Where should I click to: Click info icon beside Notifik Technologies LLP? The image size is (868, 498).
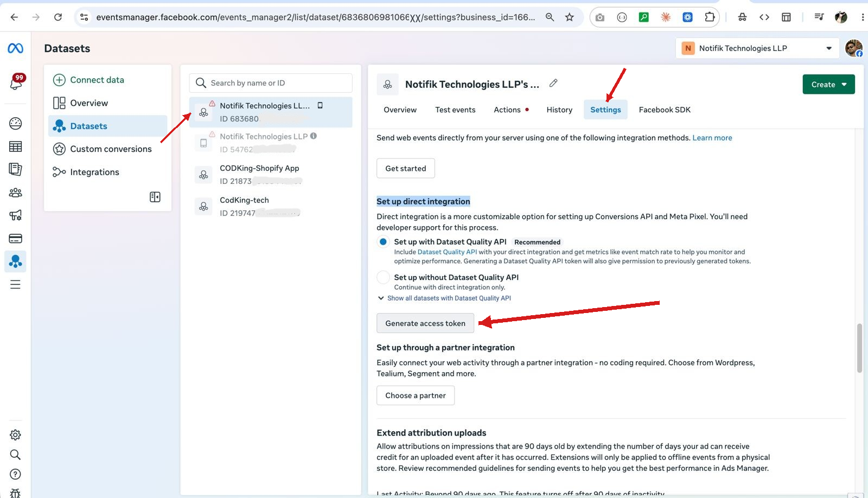pyautogui.click(x=314, y=136)
